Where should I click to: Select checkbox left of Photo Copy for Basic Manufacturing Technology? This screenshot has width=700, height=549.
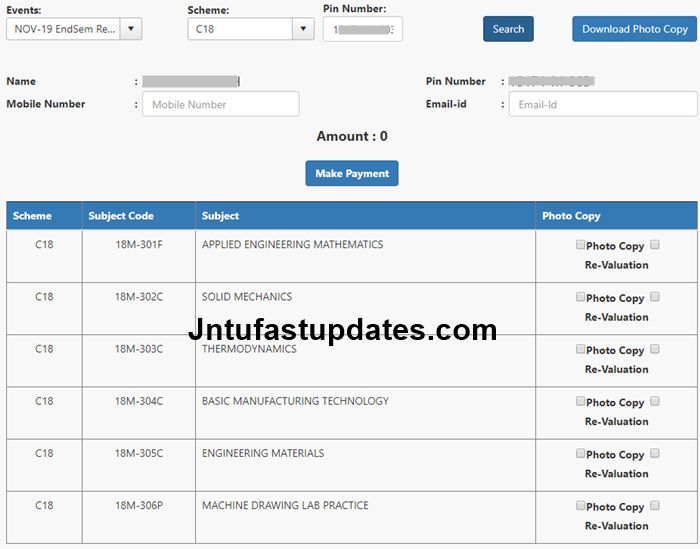point(580,401)
